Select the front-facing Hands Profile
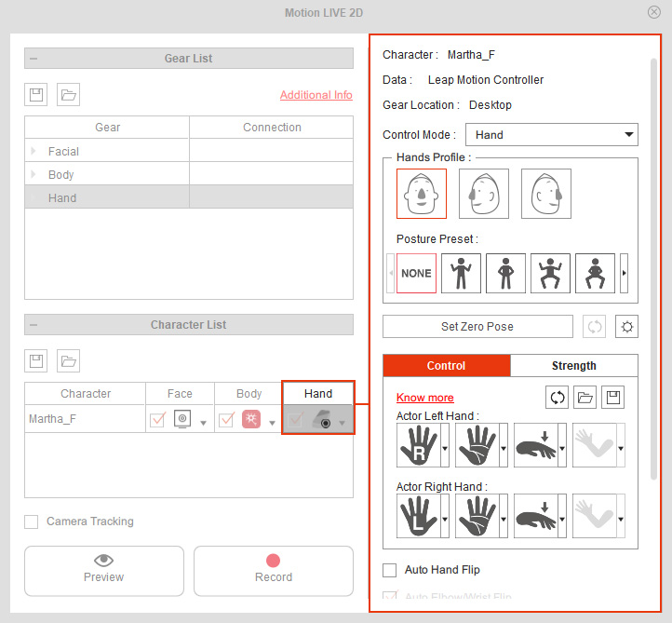The height and width of the screenshot is (623, 672). click(422, 194)
